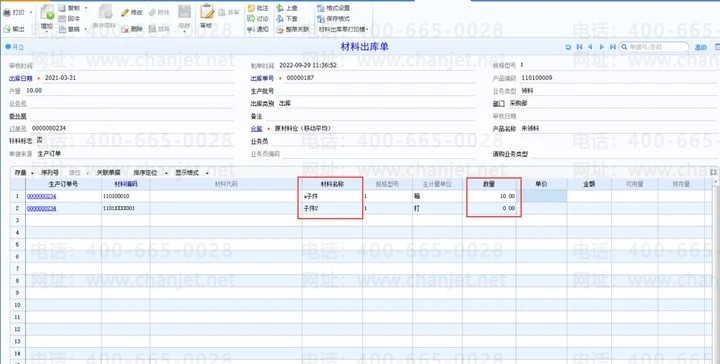
Task: Click the 删除 delete icon
Action: coord(125,29)
